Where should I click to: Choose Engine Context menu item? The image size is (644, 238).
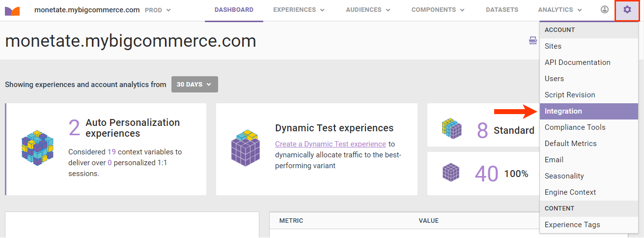pyautogui.click(x=589, y=192)
